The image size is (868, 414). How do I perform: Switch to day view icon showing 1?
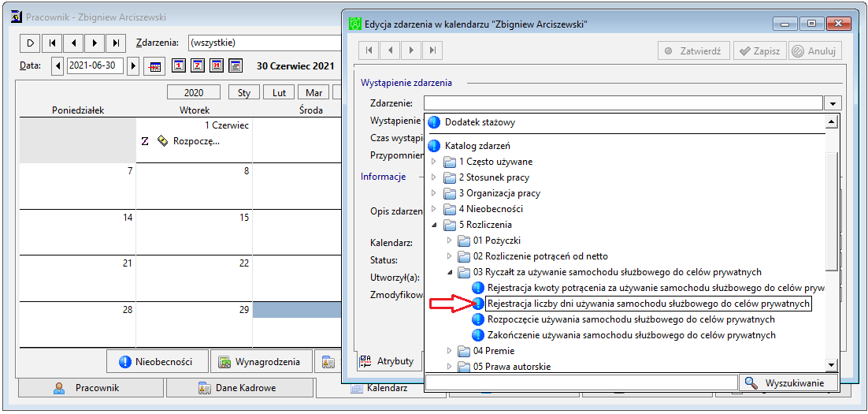(x=178, y=65)
